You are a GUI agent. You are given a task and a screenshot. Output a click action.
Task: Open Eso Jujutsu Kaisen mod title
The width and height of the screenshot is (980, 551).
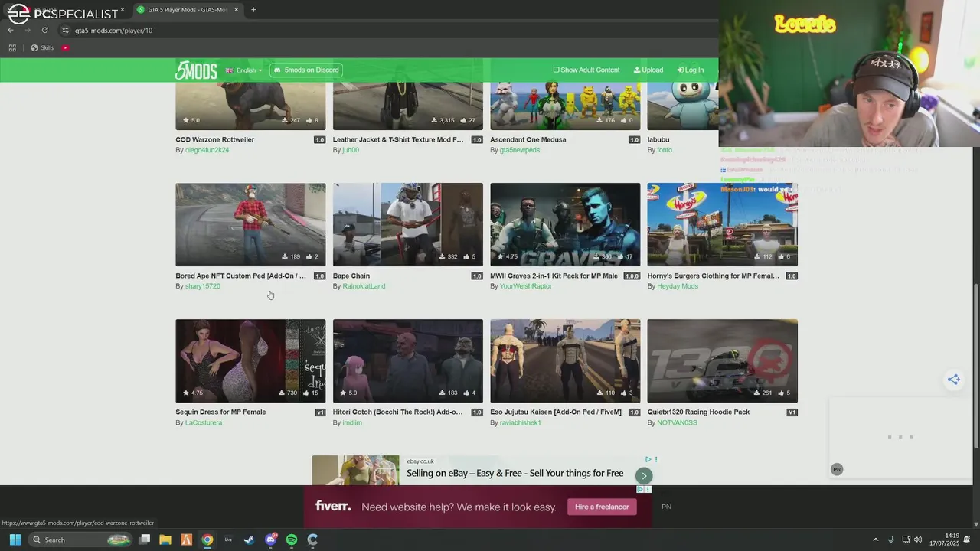(x=556, y=412)
